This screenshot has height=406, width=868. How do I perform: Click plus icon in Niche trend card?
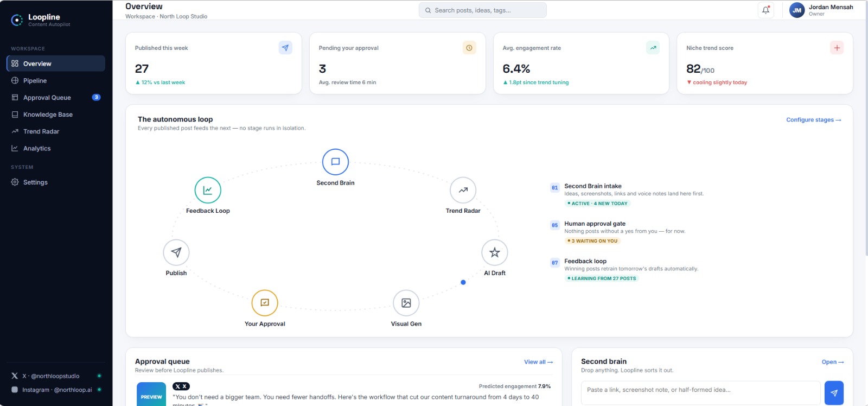(x=837, y=48)
